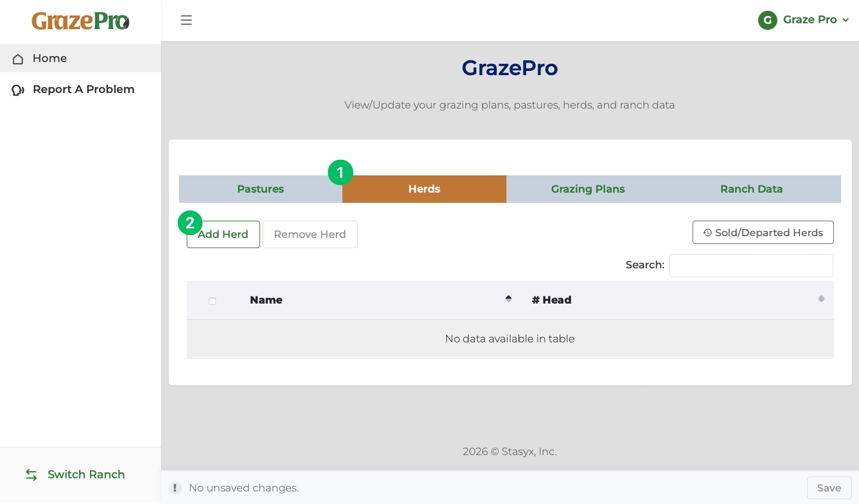Click the Name column header text

[x=266, y=300]
